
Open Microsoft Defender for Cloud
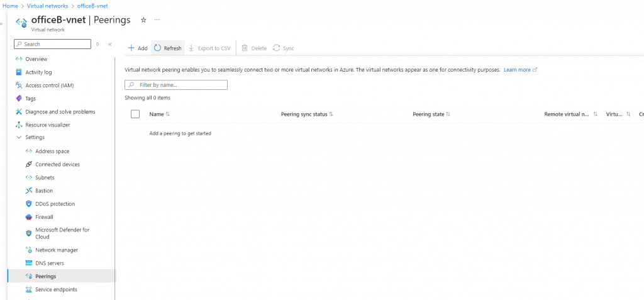pos(62,233)
